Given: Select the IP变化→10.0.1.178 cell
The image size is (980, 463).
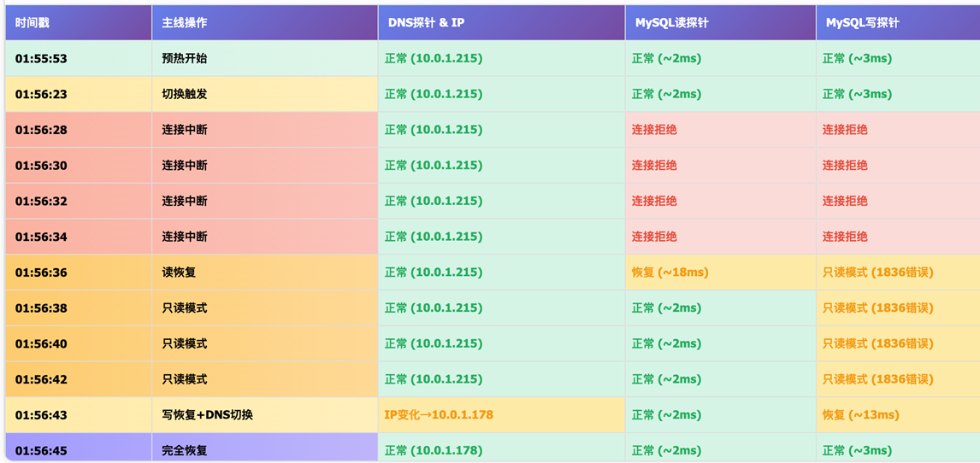Looking at the screenshot, I should coord(439,415).
